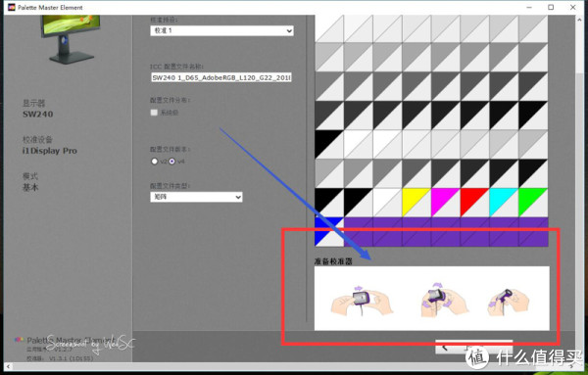Click the red color patch
588x375 pixels.
(474, 203)
